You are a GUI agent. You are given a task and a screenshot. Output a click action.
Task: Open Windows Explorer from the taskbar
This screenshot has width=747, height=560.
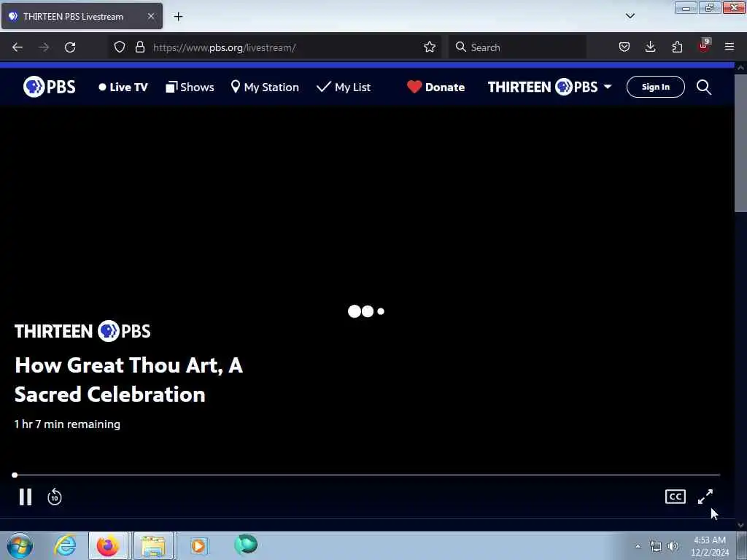click(153, 545)
